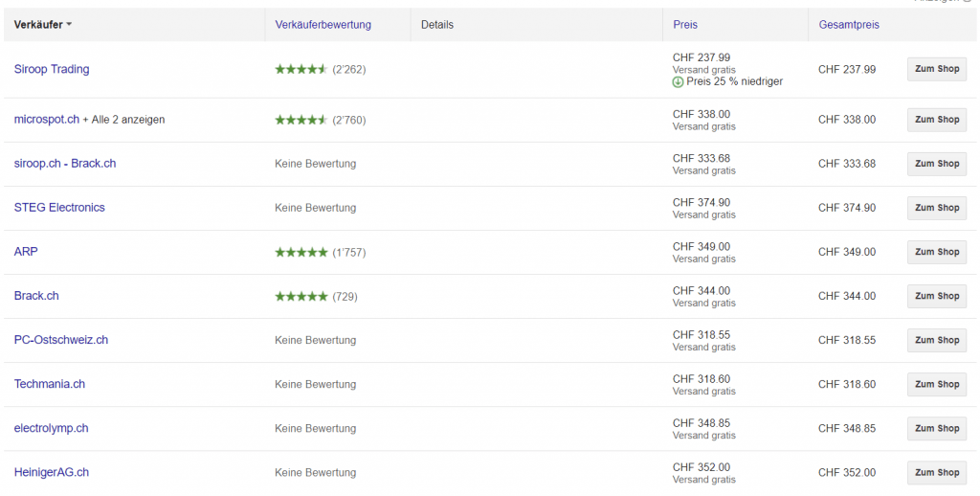The height and width of the screenshot is (496, 980).
Task: Click the Details column header
Action: pos(437,25)
